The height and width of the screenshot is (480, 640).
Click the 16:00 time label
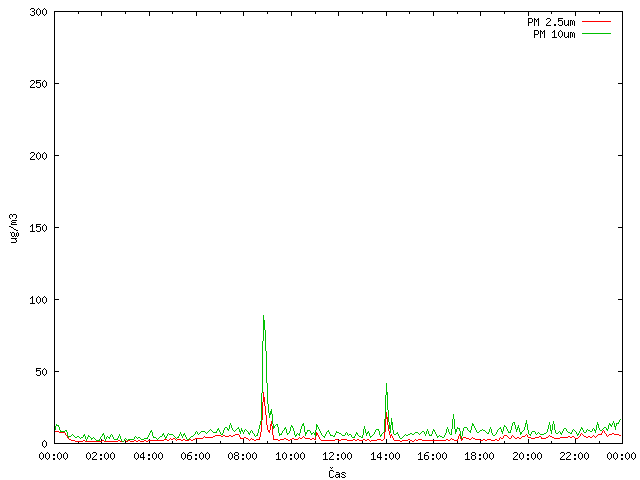(432, 456)
